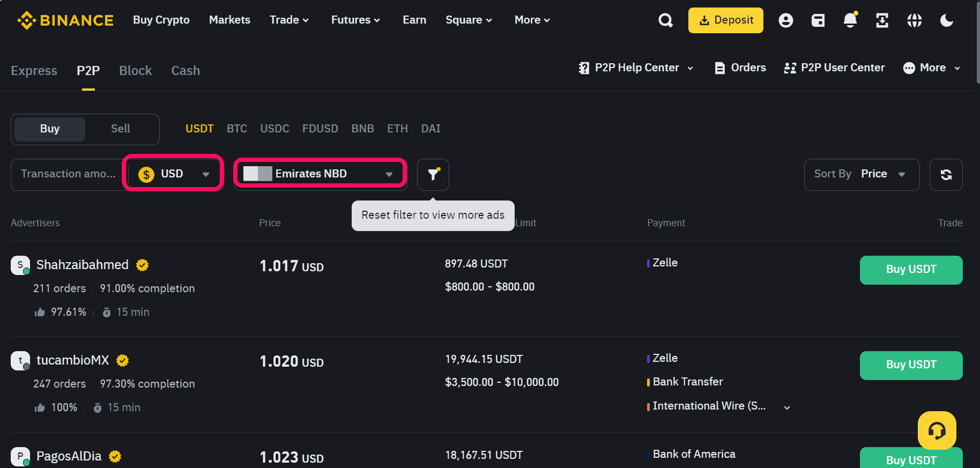Viewport: 980px width, 468px height.
Task: Click the Deposit button
Action: [726, 20]
